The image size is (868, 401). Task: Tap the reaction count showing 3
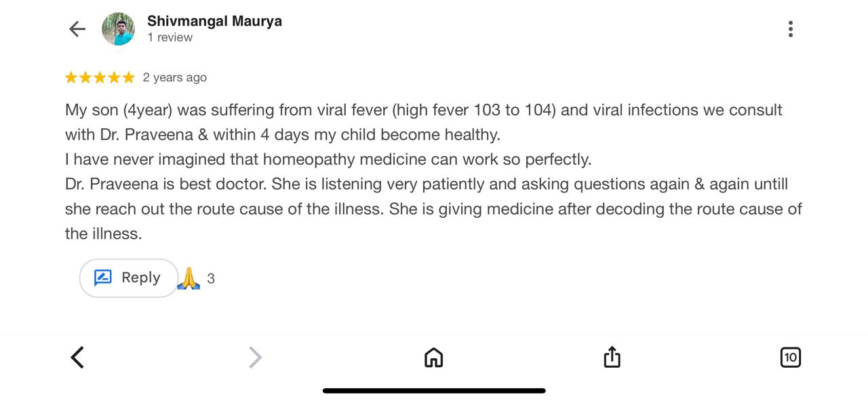click(211, 279)
